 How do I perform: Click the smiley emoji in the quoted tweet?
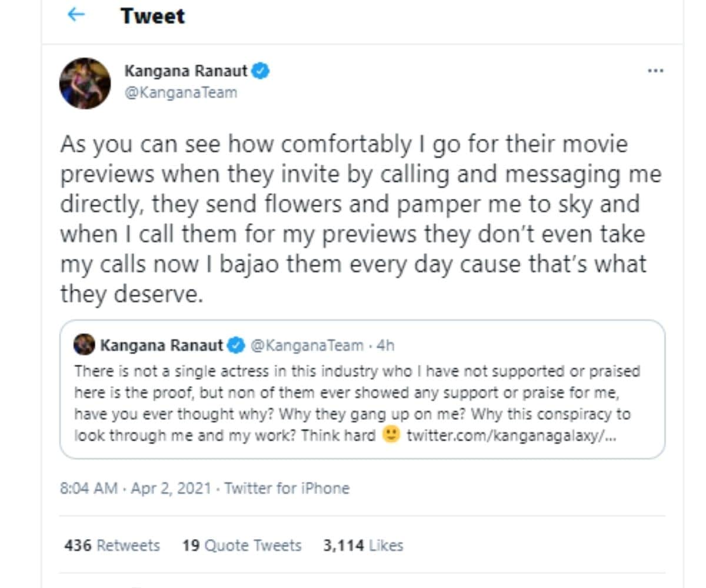coord(391,435)
